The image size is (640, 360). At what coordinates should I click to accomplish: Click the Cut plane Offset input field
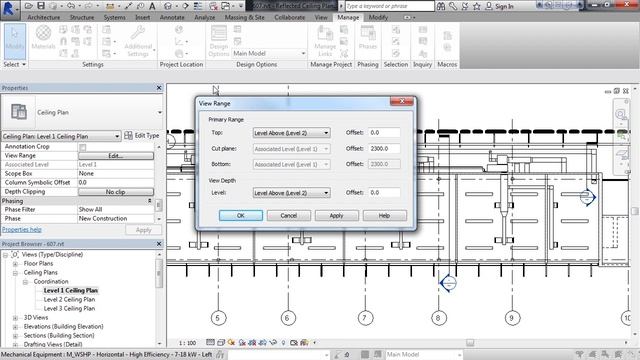point(384,149)
